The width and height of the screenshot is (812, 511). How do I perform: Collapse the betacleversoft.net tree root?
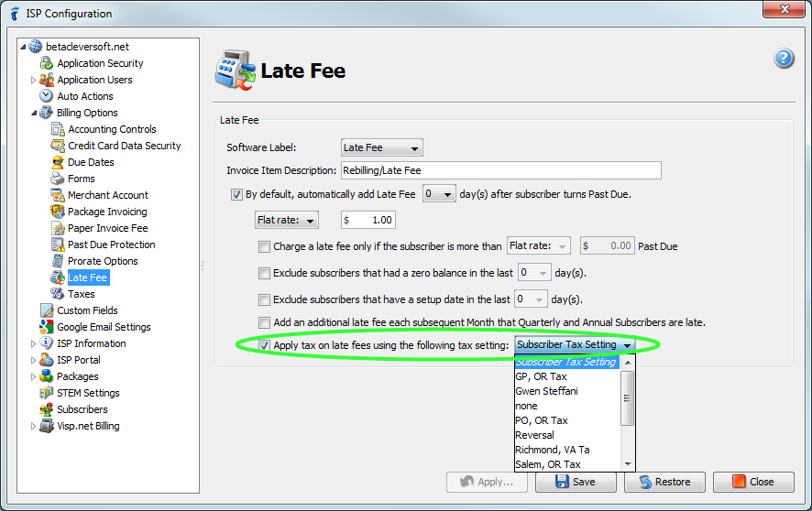click(x=23, y=47)
